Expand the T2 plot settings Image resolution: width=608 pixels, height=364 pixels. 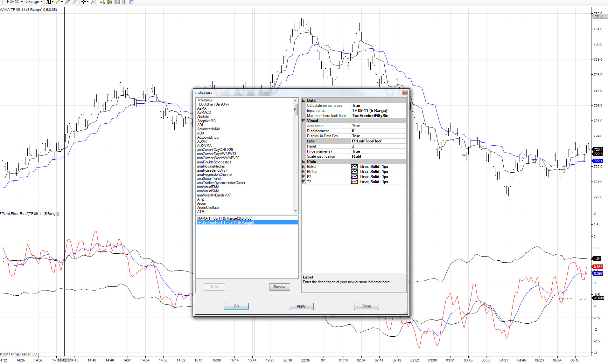click(x=304, y=182)
